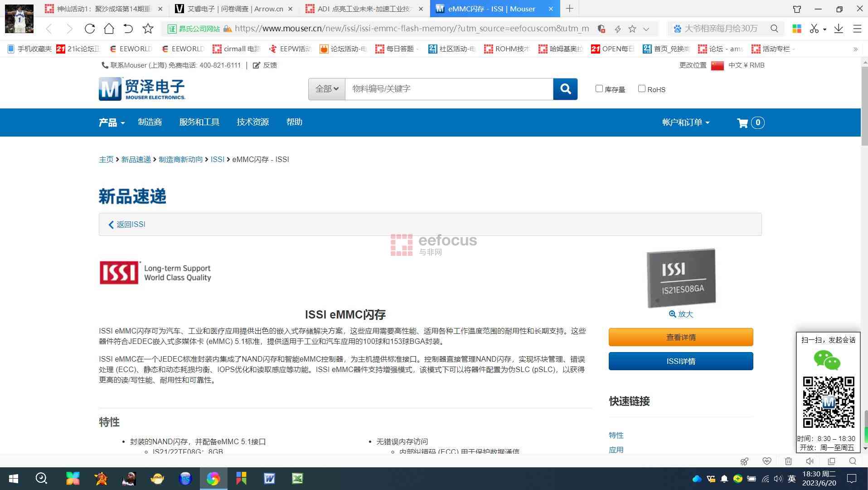
Task: Click the WeChat chat icon
Action: click(827, 360)
